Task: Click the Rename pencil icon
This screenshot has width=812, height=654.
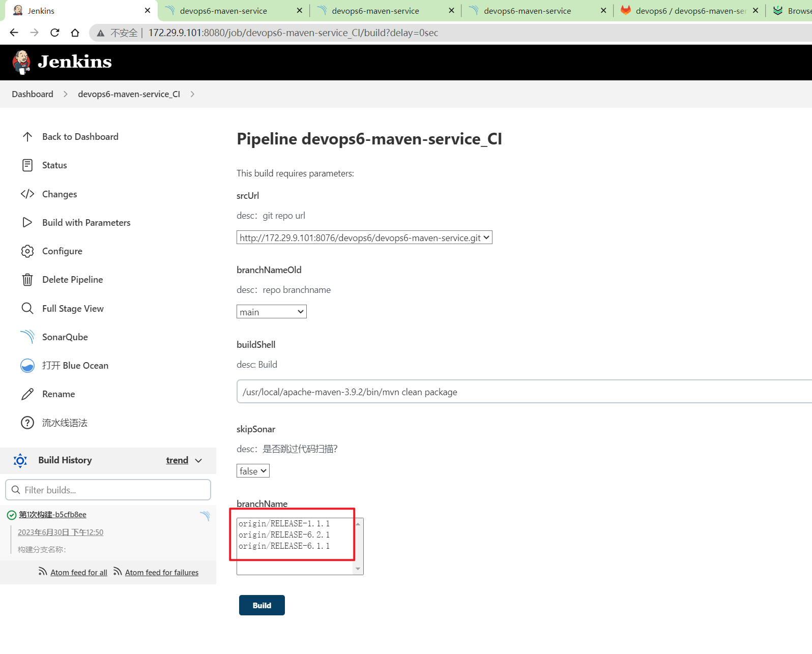Action: (x=27, y=394)
